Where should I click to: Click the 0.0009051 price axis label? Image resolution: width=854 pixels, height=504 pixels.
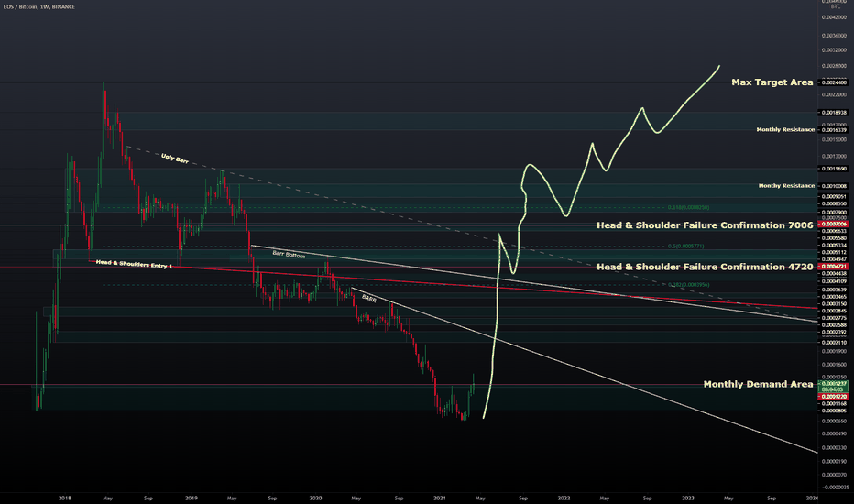pyautogui.click(x=834, y=197)
